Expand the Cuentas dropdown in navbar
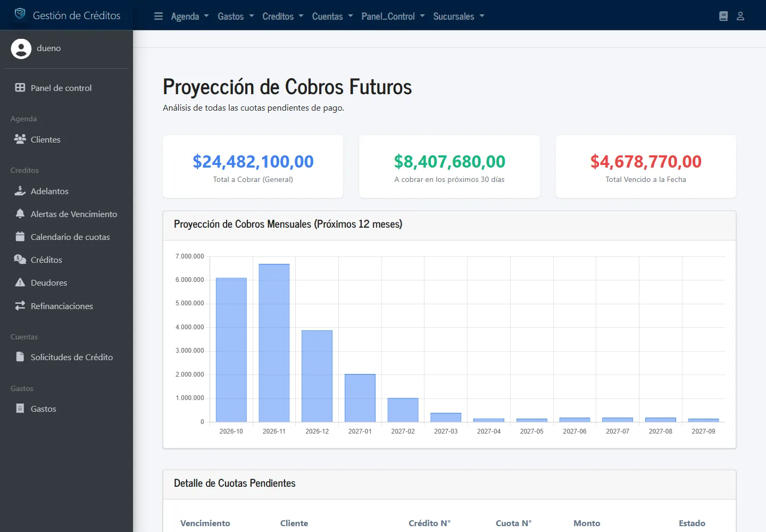Screen dimensions: 766x532 click(x=332, y=16)
